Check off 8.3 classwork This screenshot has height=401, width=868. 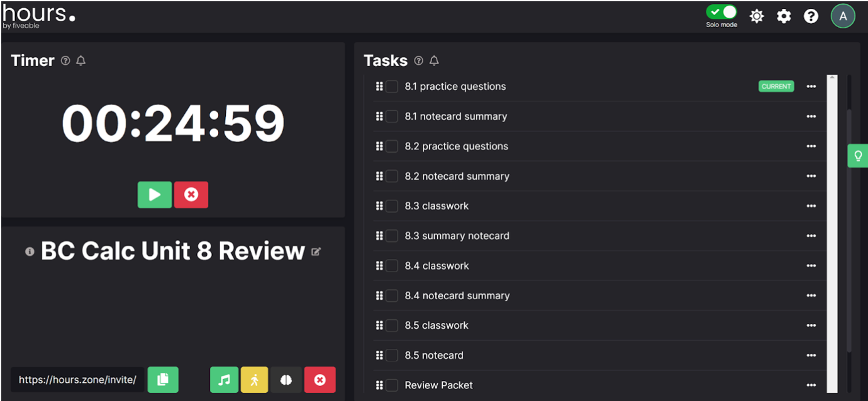pos(392,206)
